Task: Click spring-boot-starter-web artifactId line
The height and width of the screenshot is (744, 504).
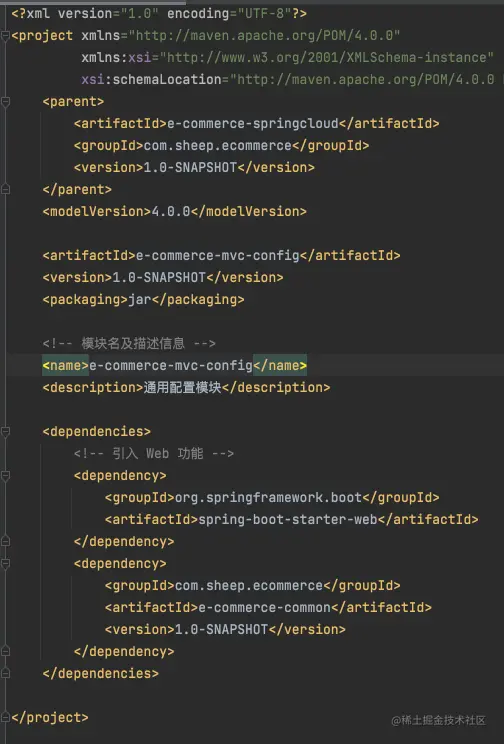Action: [291, 519]
